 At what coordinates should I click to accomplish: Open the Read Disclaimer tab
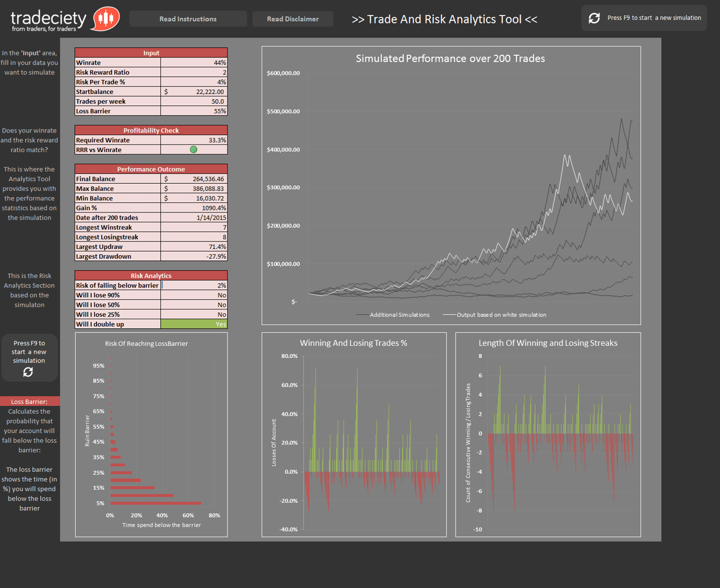click(292, 18)
